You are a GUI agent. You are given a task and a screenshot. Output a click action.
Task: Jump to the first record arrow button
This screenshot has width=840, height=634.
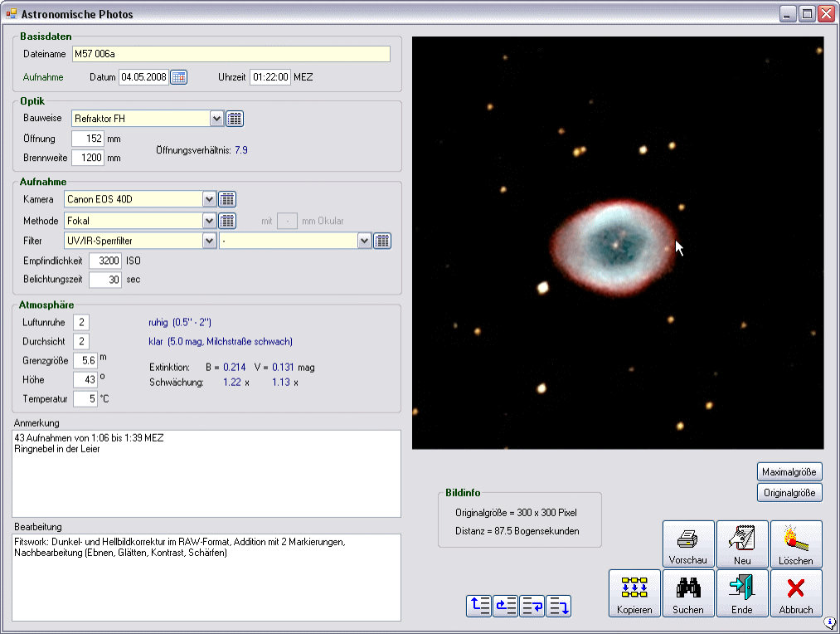pyautogui.click(x=479, y=606)
